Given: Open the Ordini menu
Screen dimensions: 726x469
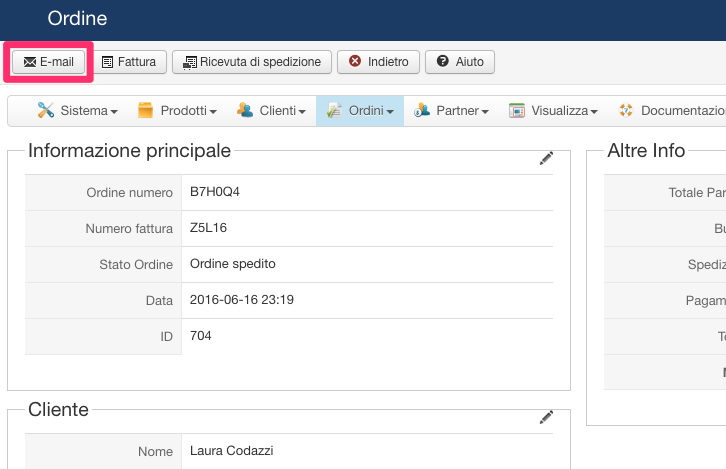Looking at the screenshot, I should click(367, 111).
